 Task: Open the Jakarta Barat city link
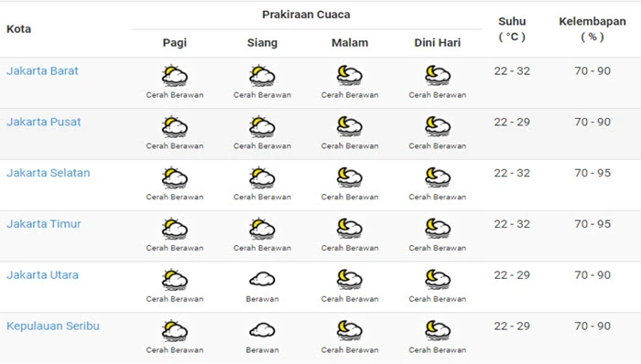point(42,71)
